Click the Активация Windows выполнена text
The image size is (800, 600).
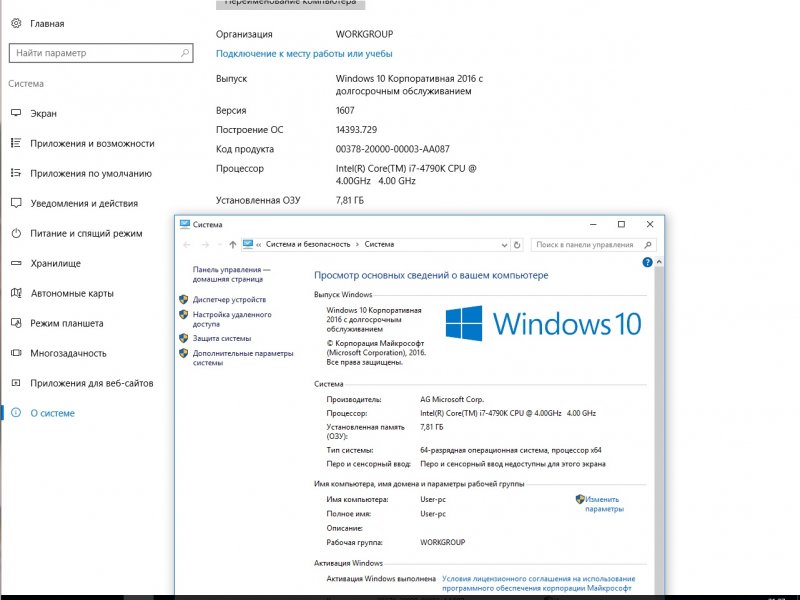click(381, 579)
